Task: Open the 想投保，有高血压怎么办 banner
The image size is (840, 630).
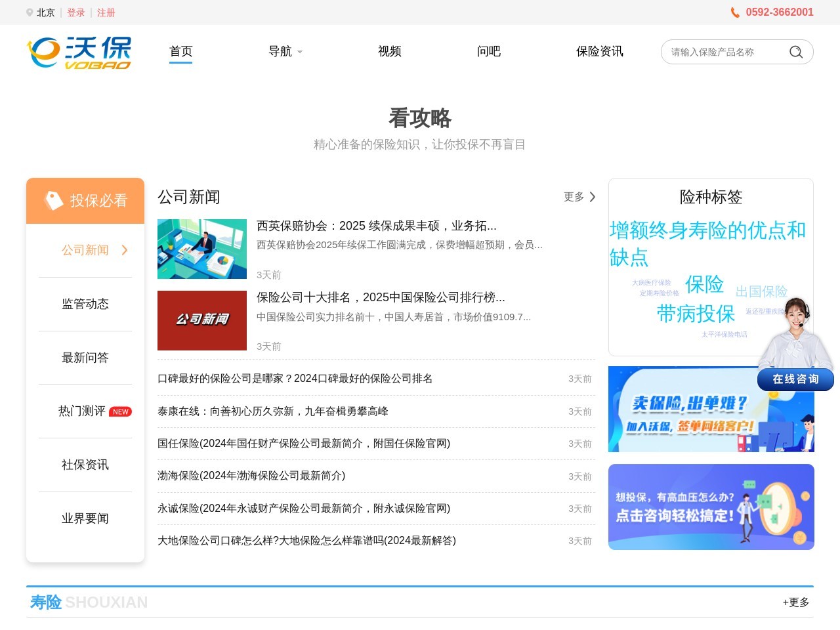Action: click(x=711, y=507)
